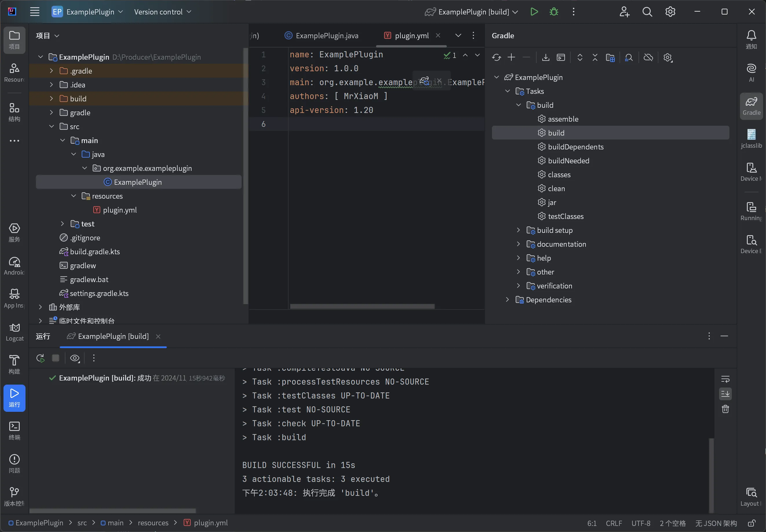The height and width of the screenshot is (532, 766).
Task: Toggle the Run tool window button
Action: (14, 398)
